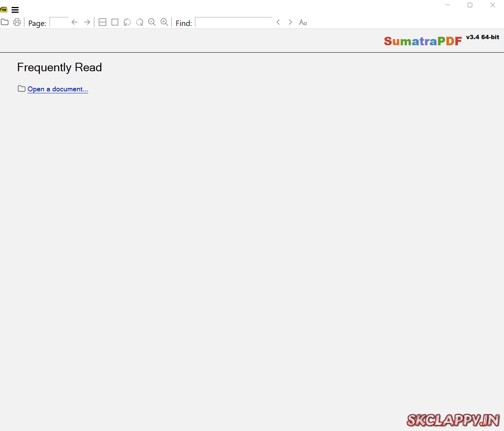The image size is (504, 431).
Task: Select fit width continuous view icon
Action: tap(103, 22)
